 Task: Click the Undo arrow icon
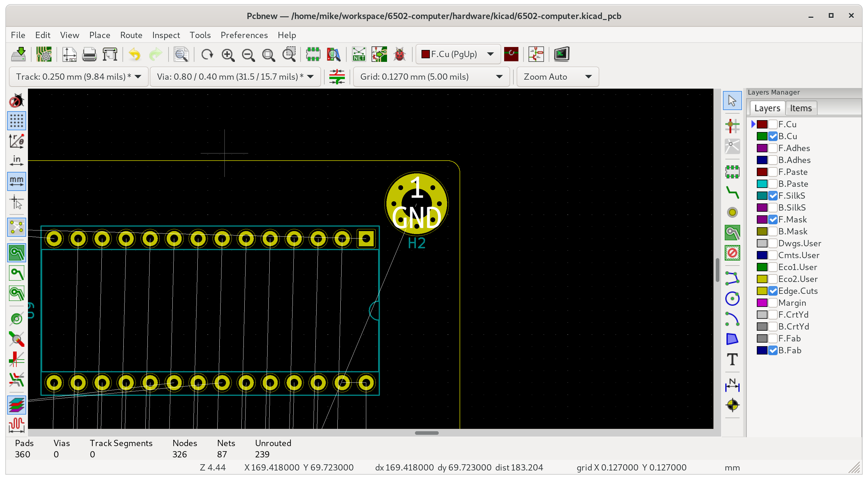pos(134,54)
